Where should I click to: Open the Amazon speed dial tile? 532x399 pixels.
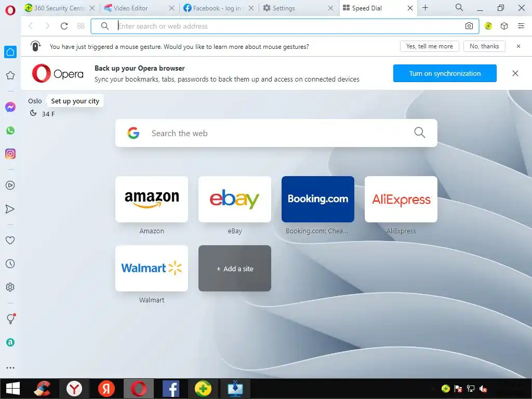click(x=152, y=199)
